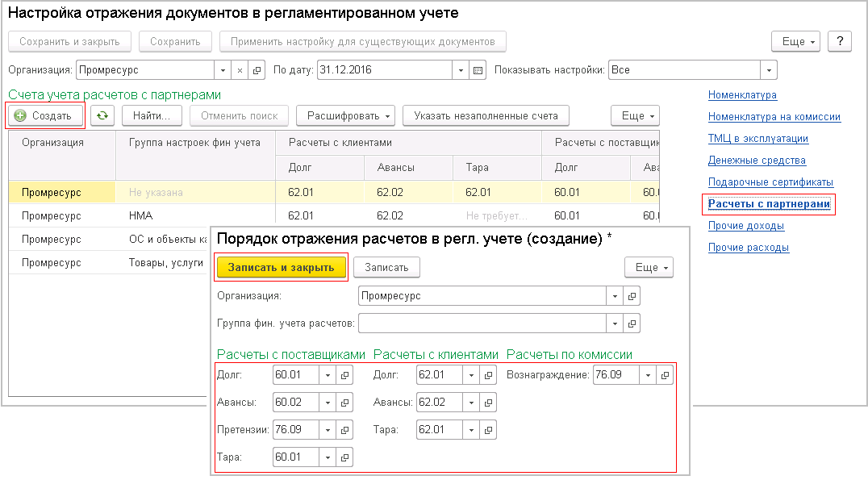Open the account icon for client Тара 62.01
868x480 pixels.
tap(488, 430)
